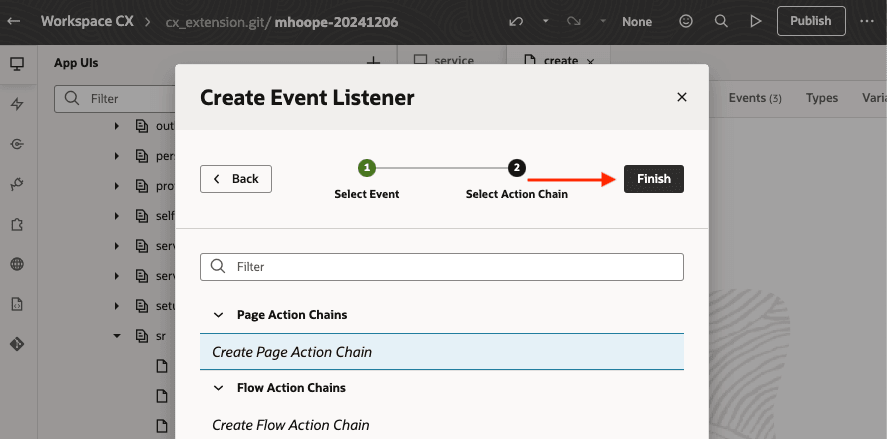Click the search magnifier in header
The image size is (887, 439).
click(x=721, y=21)
